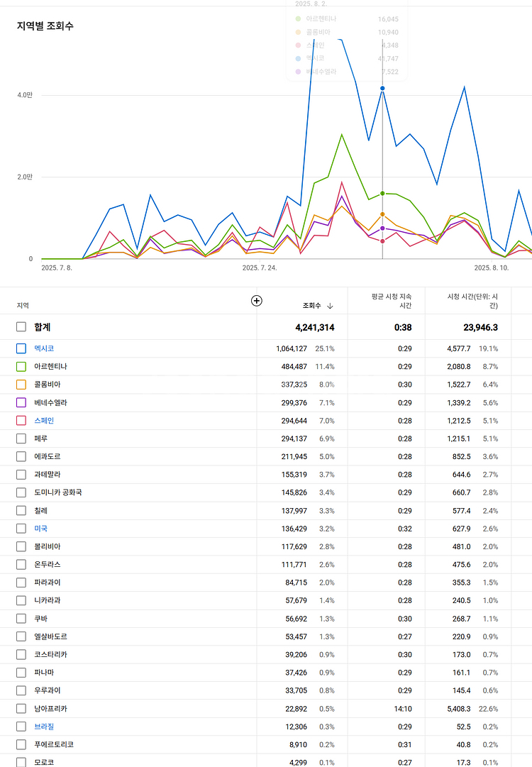Check the 남아프리카 row checkbox
Image resolution: width=532 pixels, height=767 pixels.
[21, 708]
